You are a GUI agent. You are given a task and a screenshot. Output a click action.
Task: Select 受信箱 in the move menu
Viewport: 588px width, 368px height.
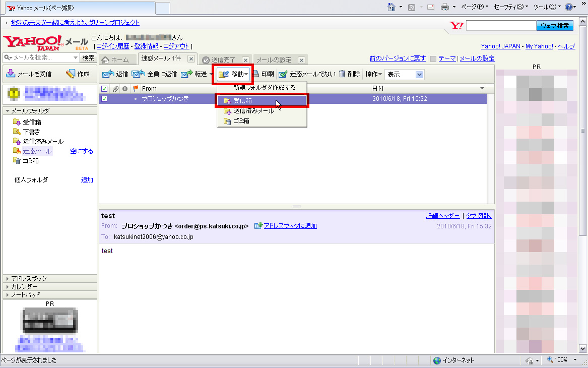(262, 101)
